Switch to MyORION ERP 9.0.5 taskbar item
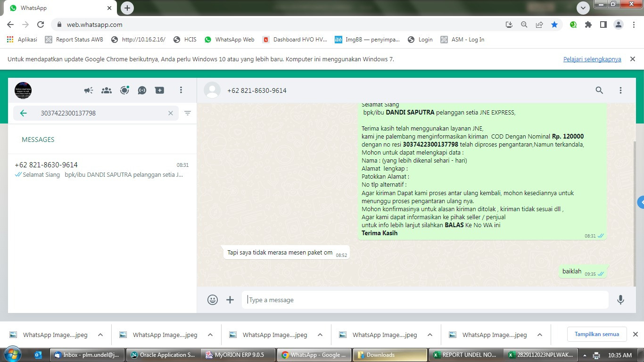 coord(239,355)
